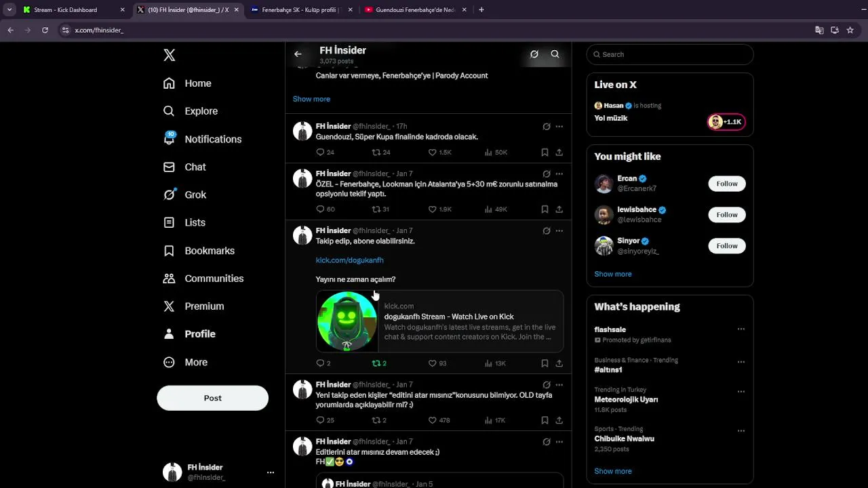Click the Post button
The width and height of the screenshot is (868, 488).
[x=212, y=398]
